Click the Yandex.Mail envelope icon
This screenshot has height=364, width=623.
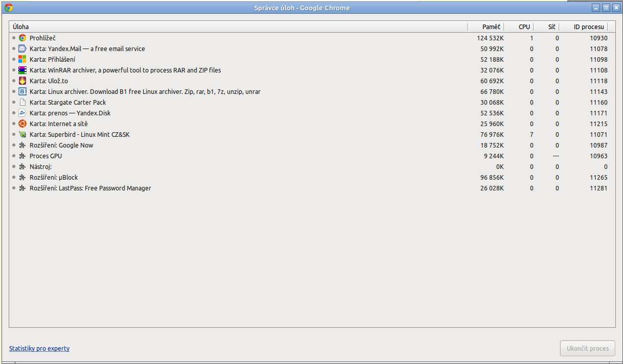point(22,48)
